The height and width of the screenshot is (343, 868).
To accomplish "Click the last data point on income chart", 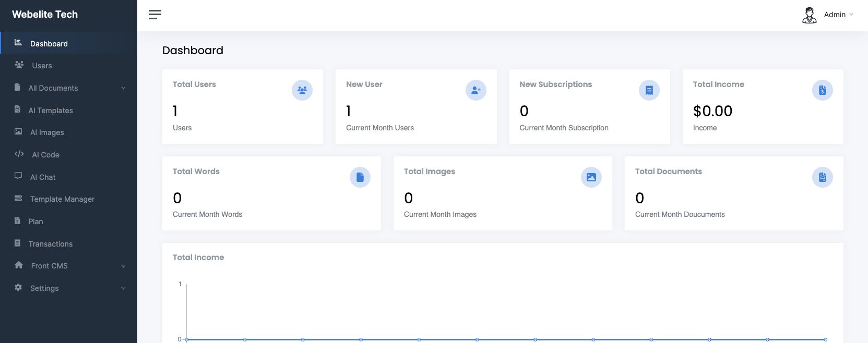I will click(x=825, y=339).
